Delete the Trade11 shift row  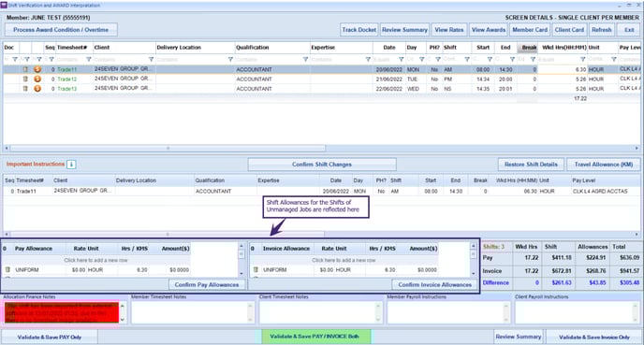(x=25, y=69)
